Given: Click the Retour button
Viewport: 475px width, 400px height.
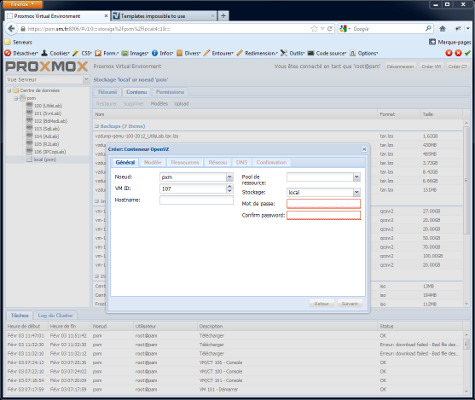Looking at the screenshot, I should coord(322,304).
